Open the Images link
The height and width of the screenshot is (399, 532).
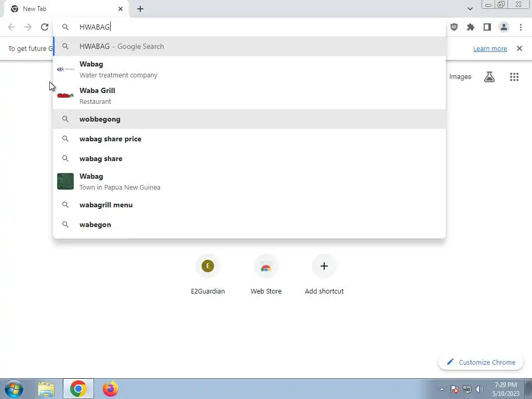point(460,77)
